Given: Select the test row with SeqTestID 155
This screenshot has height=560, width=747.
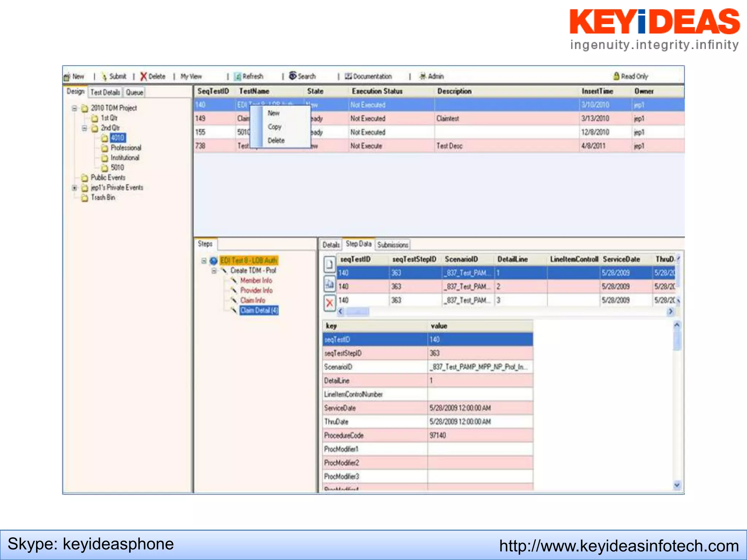Looking at the screenshot, I should click(x=439, y=132).
